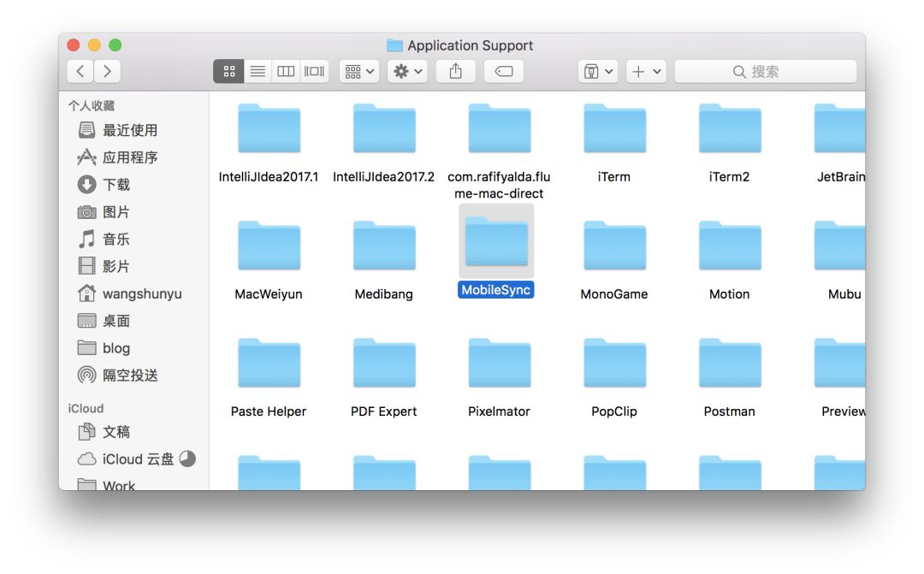
Task: Click the iCloud 云盘 storage pie indicator
Action: coord(187,459)
